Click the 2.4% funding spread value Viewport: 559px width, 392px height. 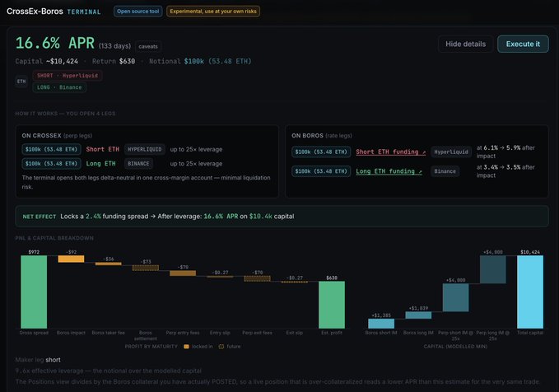[93, 217]
